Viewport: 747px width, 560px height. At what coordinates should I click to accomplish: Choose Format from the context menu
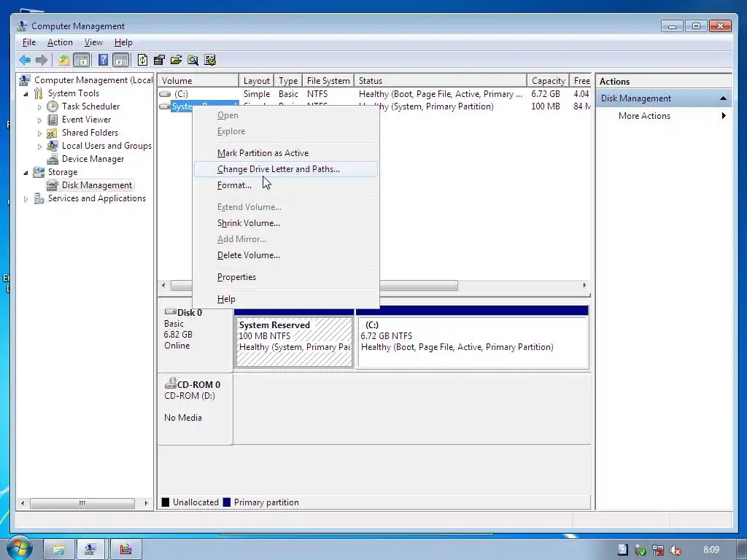pyautogui.click(x=285, y=185)
